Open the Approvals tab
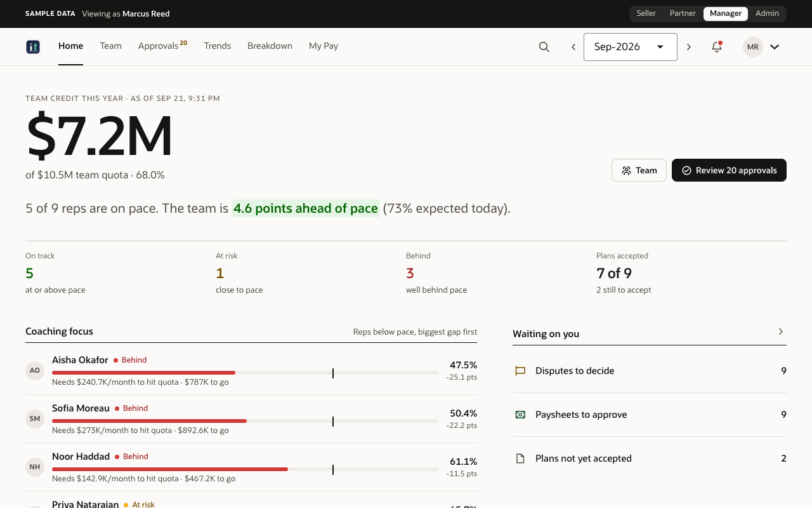Screen dimensions: 812x508 [162, 46]
